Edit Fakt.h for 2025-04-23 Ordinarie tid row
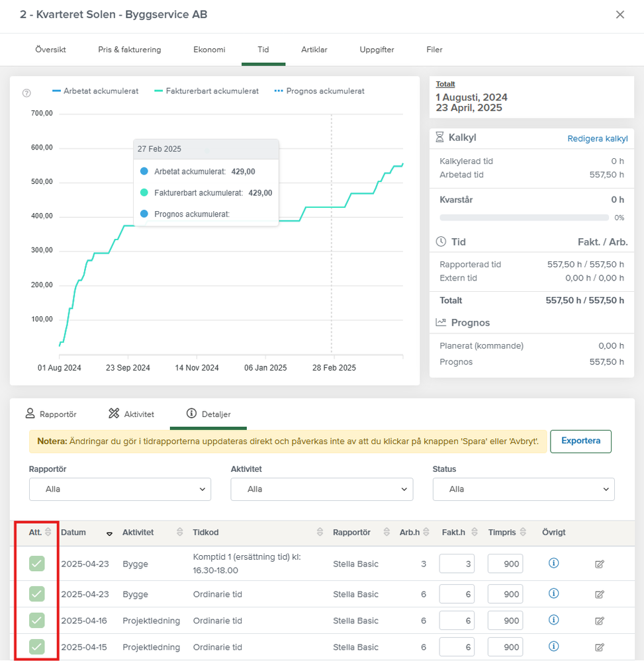The image size is (644, 661). [x=457, y=594]
